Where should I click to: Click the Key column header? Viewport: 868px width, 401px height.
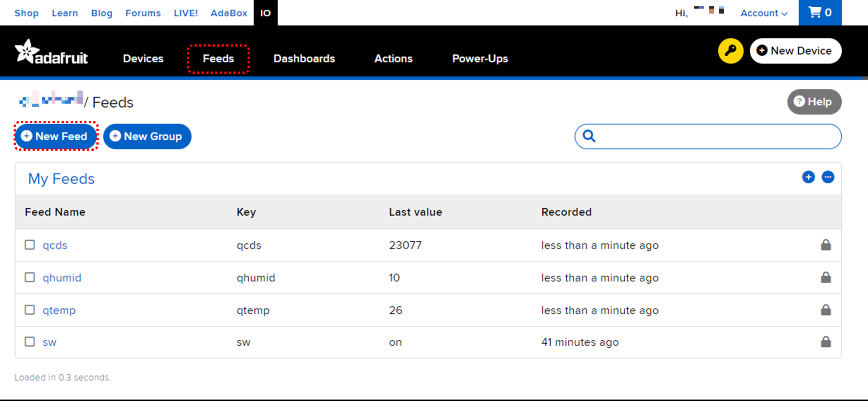pyautogui.click(x=246, y=212)
